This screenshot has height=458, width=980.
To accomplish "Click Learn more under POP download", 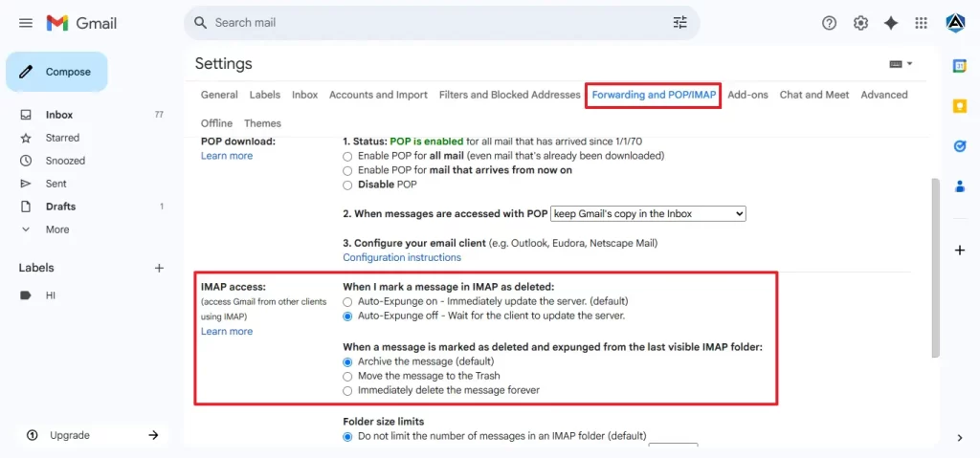I will pyautogui.click(x=227, y=156).
